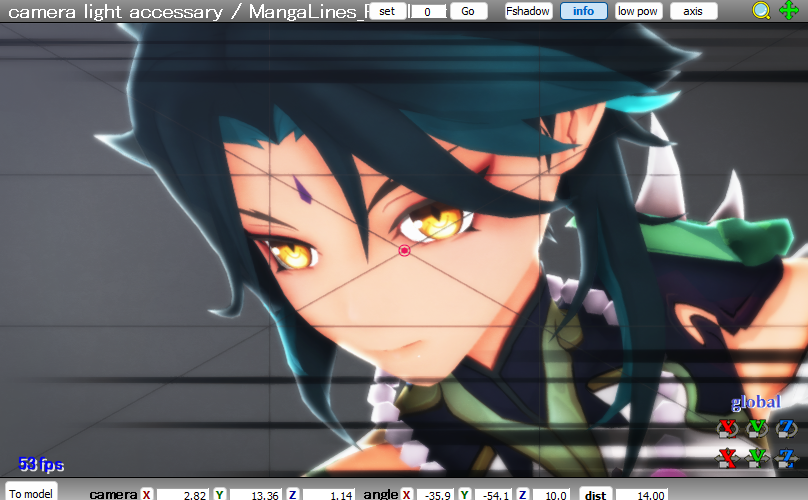This screenshot has height=500, width=808.
Task: Click the yellow magnifier zoom icon
Action: point(761,10)
